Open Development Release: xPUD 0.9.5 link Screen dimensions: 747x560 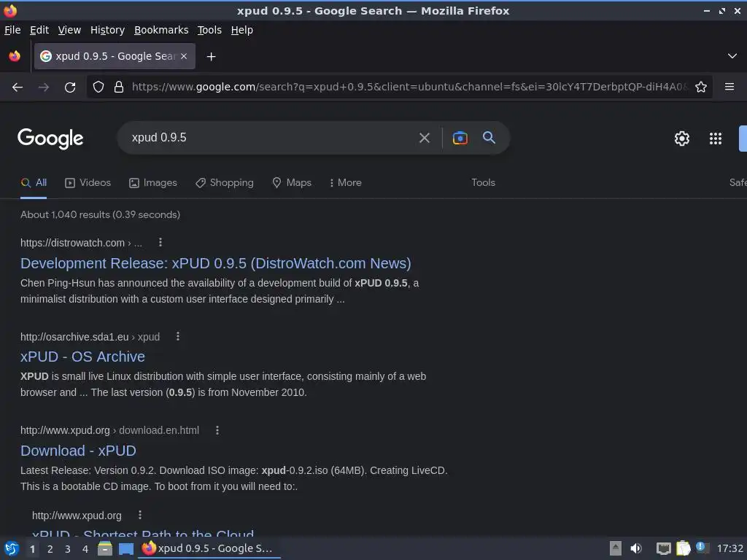(216, 263)
